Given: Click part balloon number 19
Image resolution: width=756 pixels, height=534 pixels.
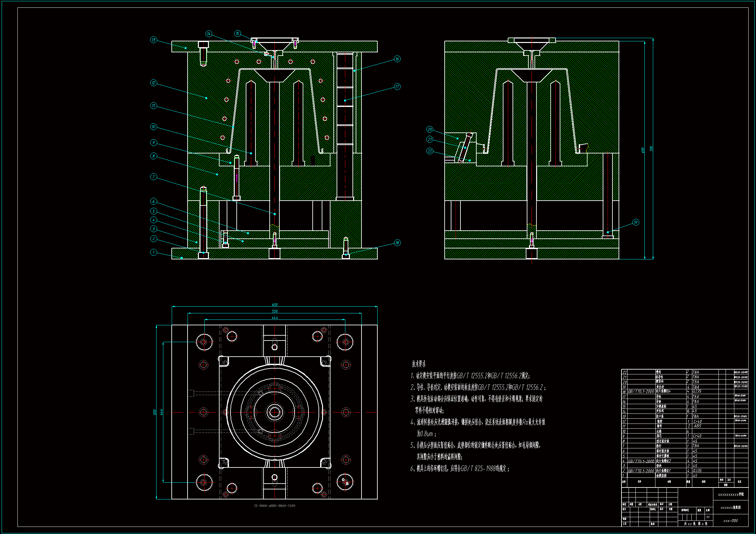Looking at the screenshot, I should [x=635, y=222].
